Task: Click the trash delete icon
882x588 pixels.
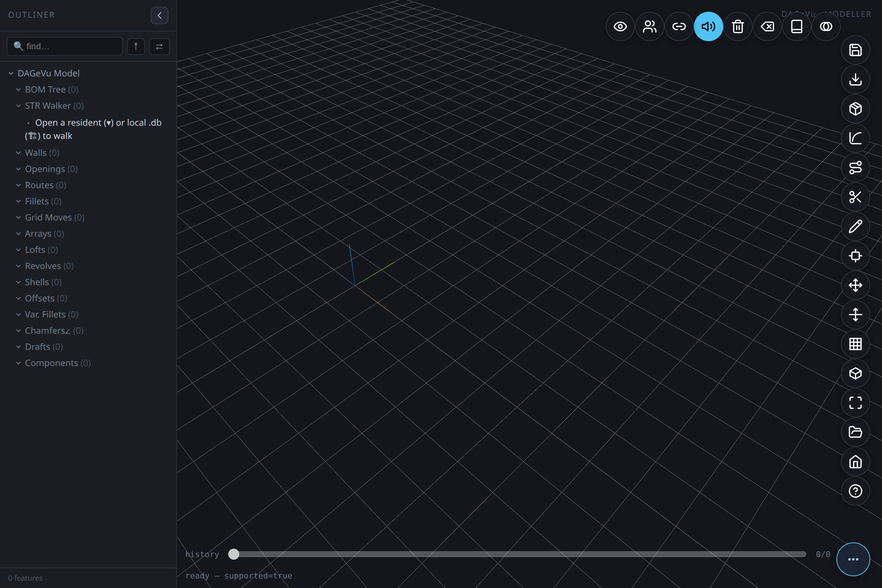Action: pyautogui.click(x=738, y=26)
